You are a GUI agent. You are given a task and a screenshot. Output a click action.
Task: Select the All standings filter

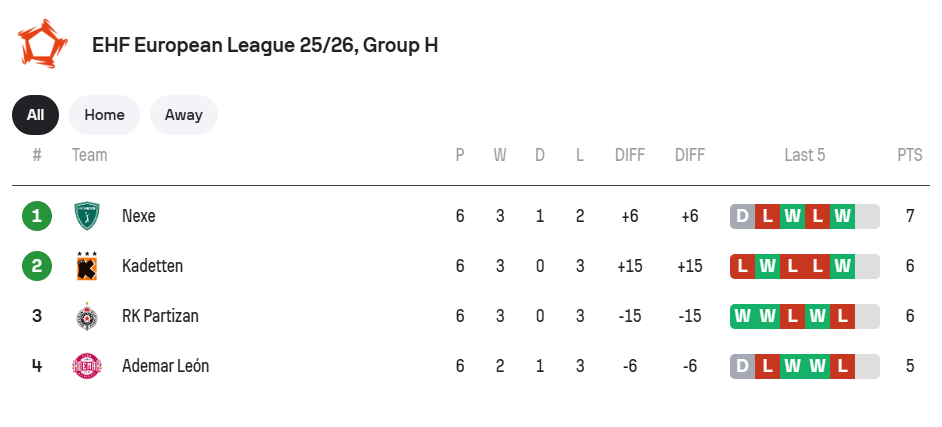(x=35, y=115)
